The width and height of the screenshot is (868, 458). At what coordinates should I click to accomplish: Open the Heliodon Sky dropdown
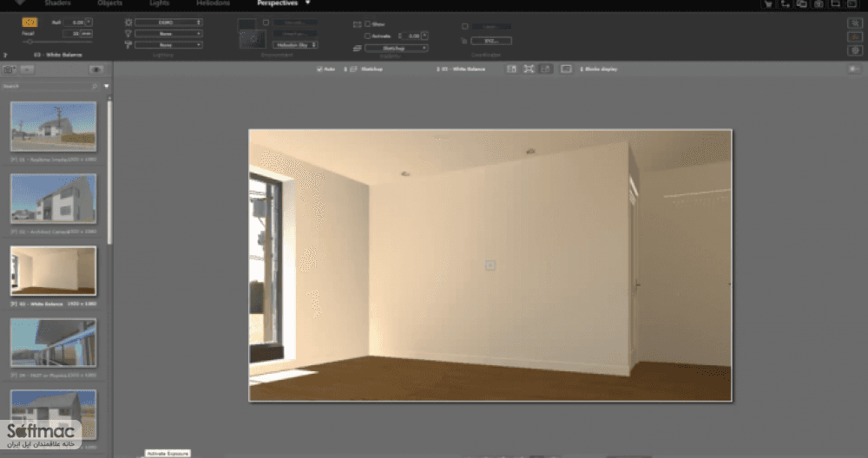[x=296, y=45]
